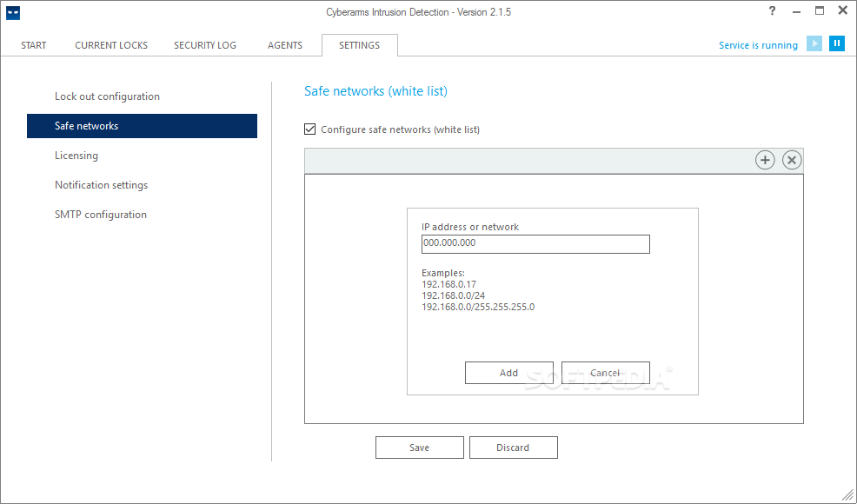Open Lock out configuration settings

[x=107, y=96]
